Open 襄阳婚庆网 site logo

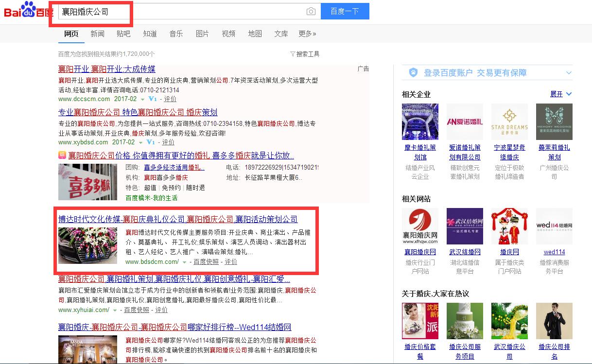[x=420, y=226]
